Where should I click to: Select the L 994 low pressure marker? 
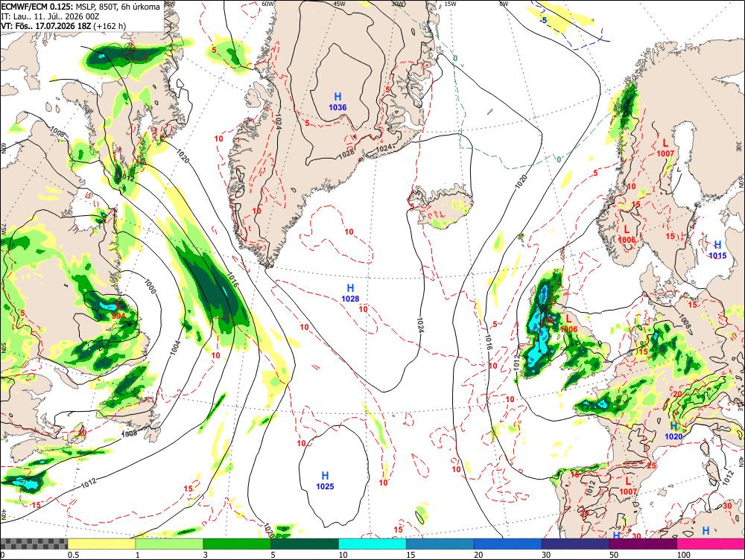point(118,311)
